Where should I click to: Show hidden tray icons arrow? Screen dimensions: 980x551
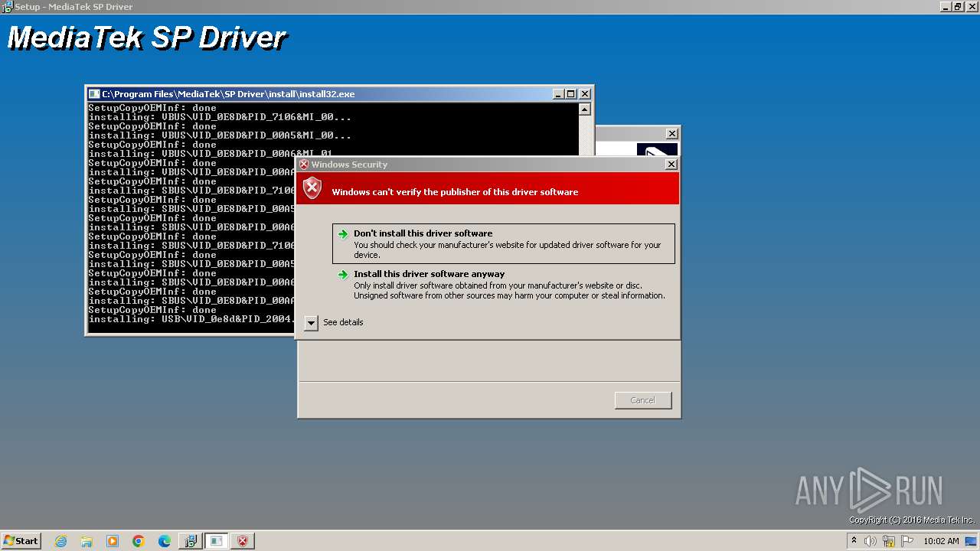tap(854, 541)
